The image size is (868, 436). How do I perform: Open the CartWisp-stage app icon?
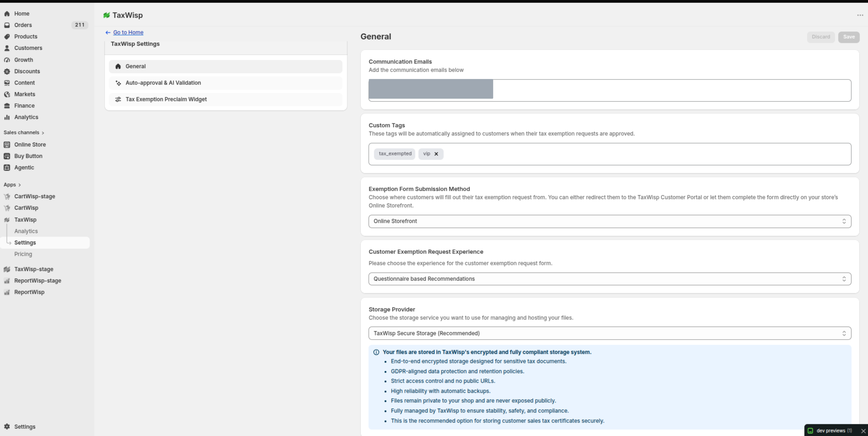tap(7, 196)
